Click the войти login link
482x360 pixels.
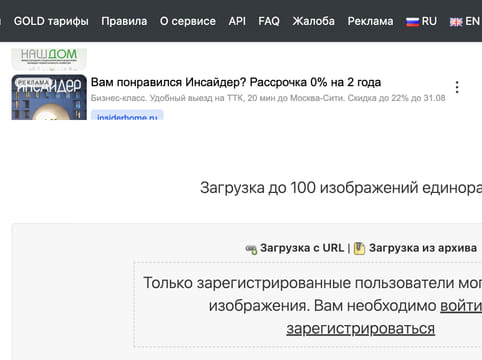pos(461,306)
